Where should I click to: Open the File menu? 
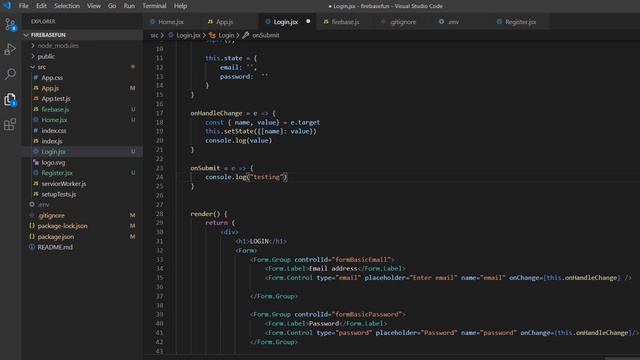[x=24, y=6]
